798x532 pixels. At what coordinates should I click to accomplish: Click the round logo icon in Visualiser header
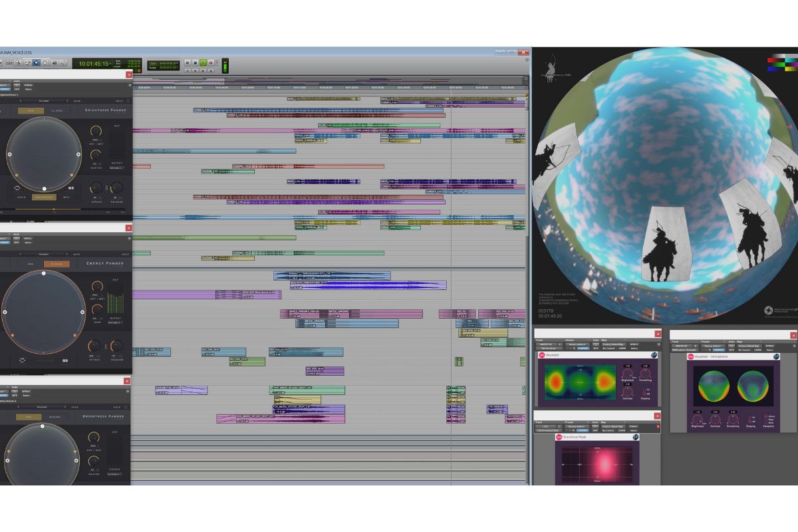(654, 356)
